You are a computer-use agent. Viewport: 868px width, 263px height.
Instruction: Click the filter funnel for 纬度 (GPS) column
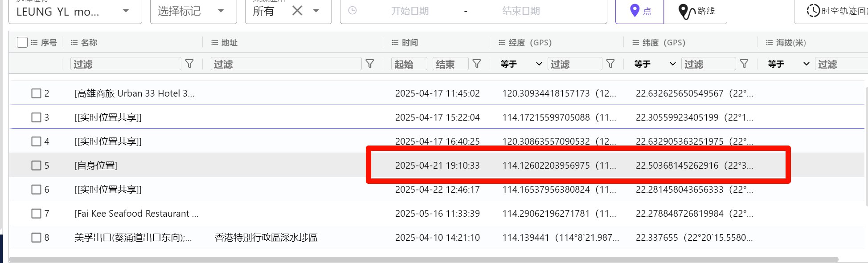tap(744, 64)
